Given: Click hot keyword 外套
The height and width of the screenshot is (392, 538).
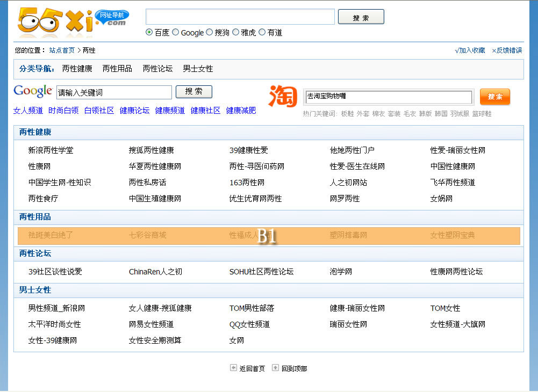Looking at the screenshot, I should 363,113.
